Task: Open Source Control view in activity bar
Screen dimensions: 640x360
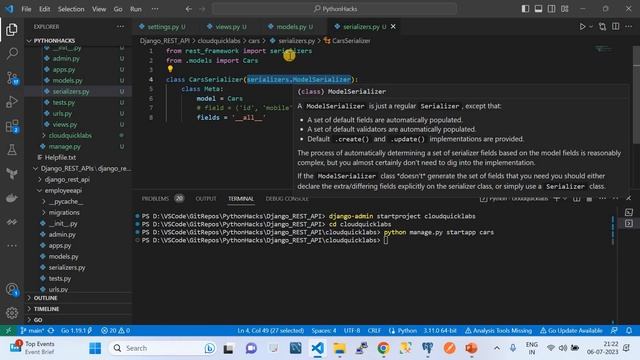Action: 12,78
